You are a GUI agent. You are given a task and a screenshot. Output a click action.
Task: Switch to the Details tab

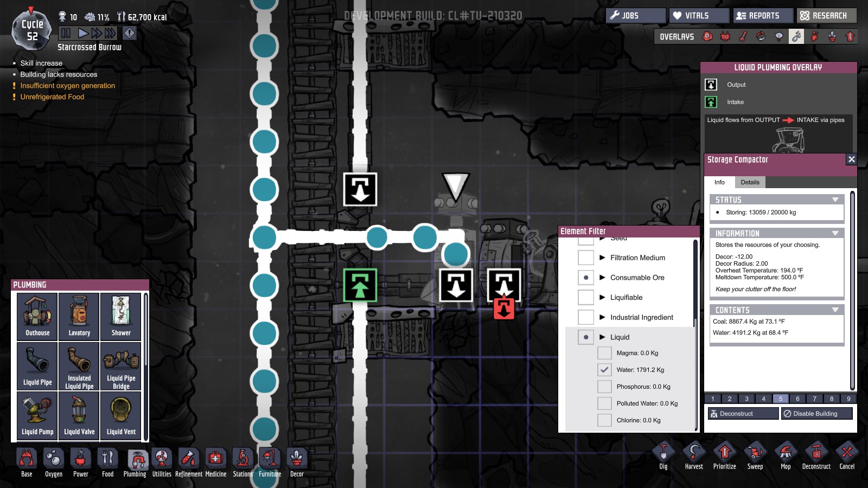click(x=750, y=182)
